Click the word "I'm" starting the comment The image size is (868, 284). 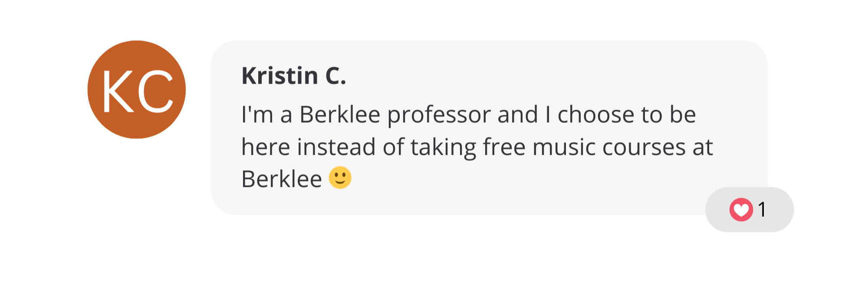(x=257, y=115)
